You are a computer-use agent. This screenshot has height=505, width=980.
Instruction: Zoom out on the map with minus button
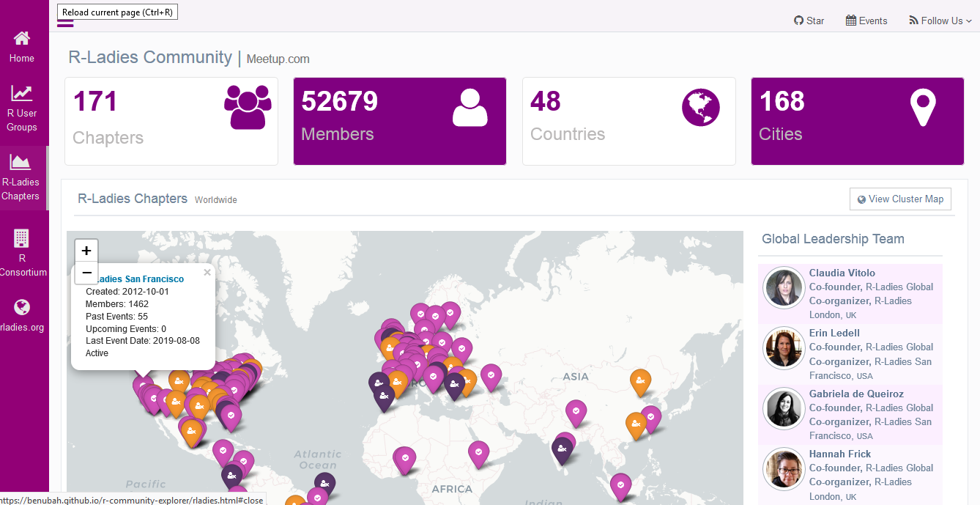coord(86,273)
